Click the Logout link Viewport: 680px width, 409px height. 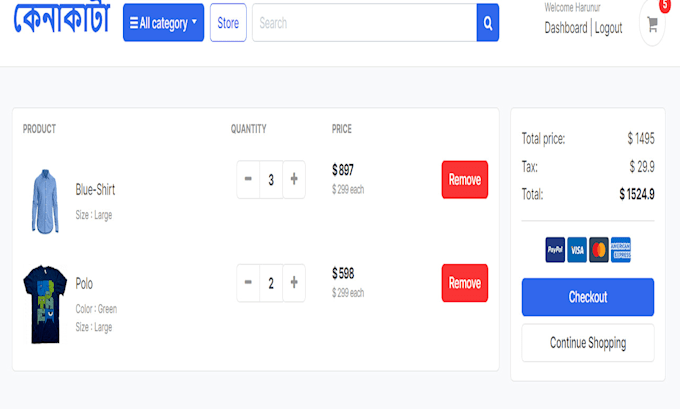[608, 28]
